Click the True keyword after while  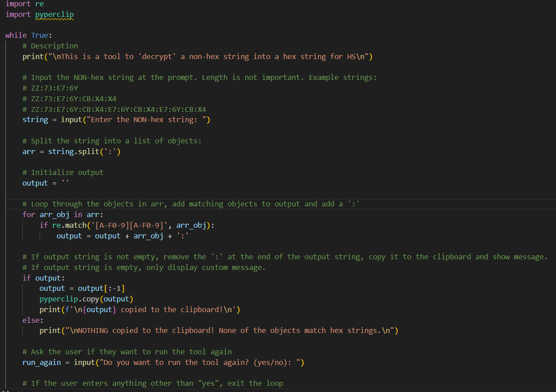click(39, 35)
